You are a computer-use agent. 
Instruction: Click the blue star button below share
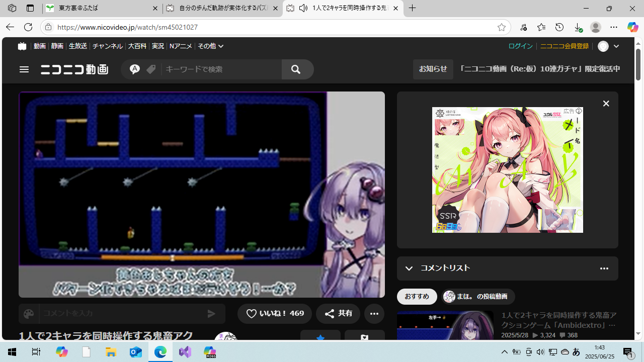320,335
